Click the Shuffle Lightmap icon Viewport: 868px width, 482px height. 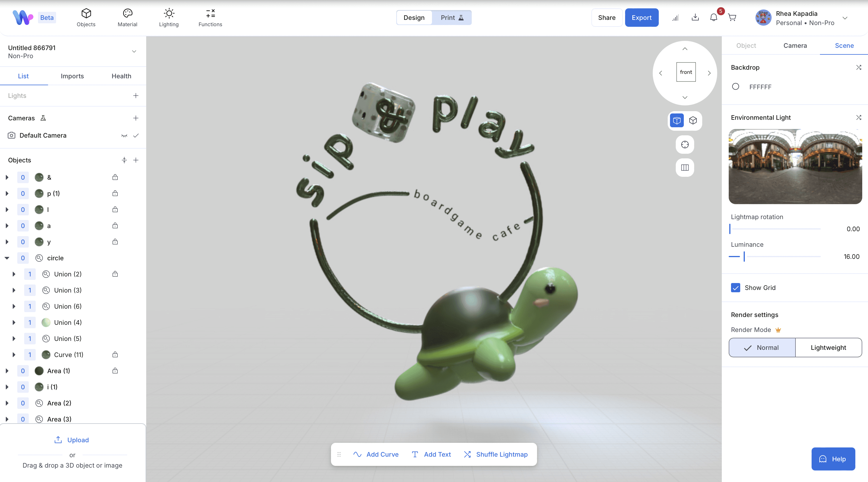coord(467,454)
